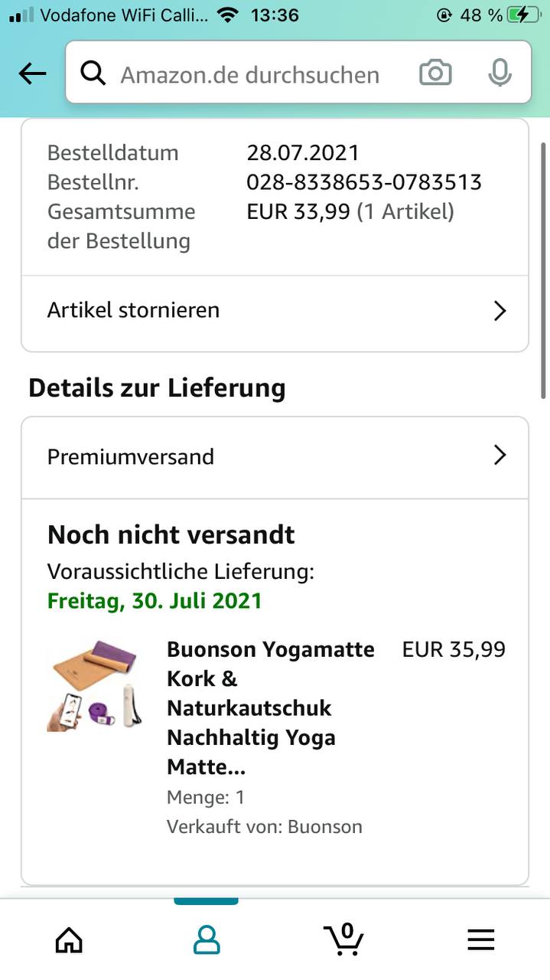Tap the microphone voice search icon

click(500, 73)
